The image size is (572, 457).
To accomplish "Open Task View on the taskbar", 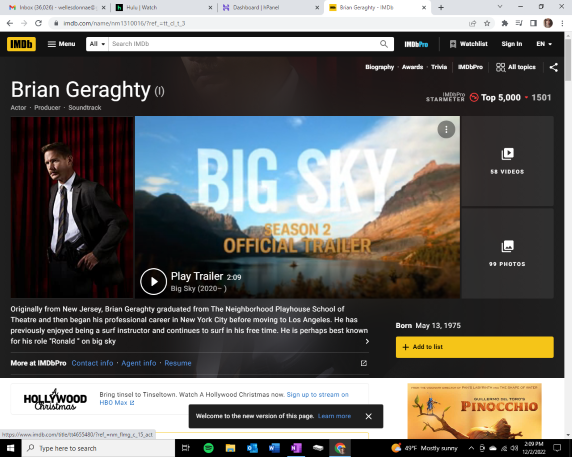I will tap(186, 448).
